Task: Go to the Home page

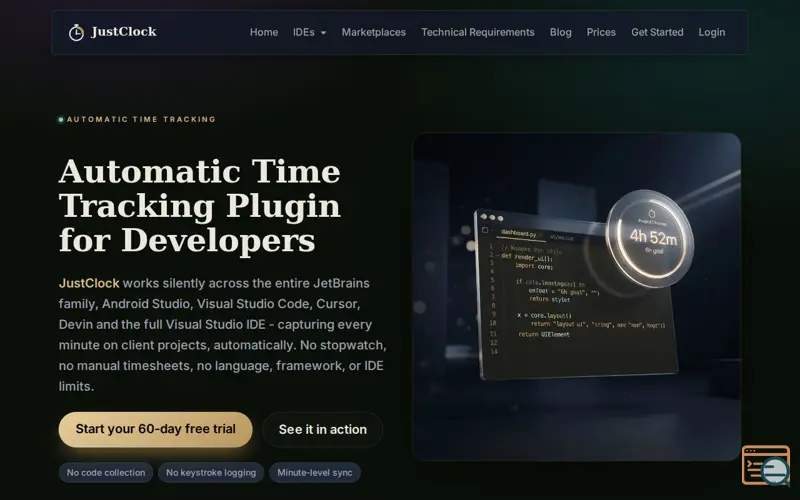Action: (x=264, y=32)
